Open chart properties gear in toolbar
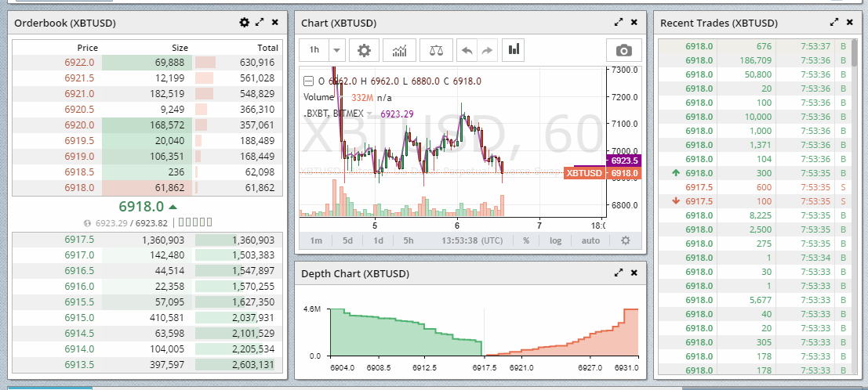Screen dimensions: 868x390 (x=364, y=50)
